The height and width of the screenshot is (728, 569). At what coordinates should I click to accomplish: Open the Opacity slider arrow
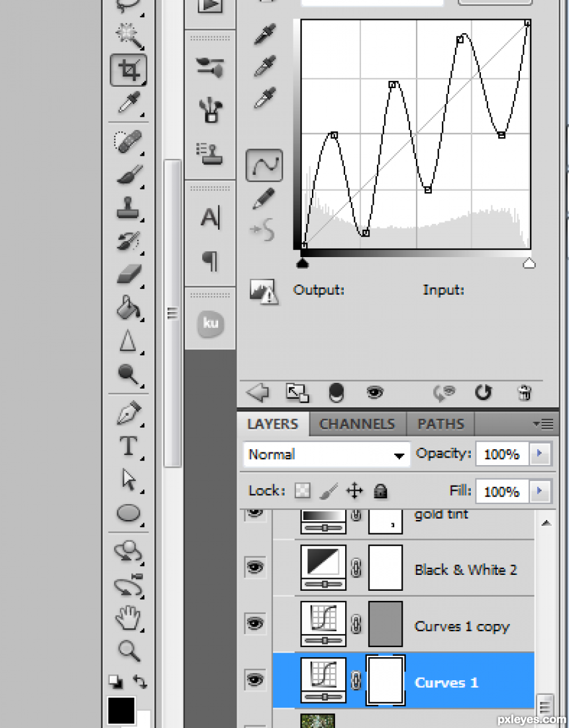(x=540, y=454)
